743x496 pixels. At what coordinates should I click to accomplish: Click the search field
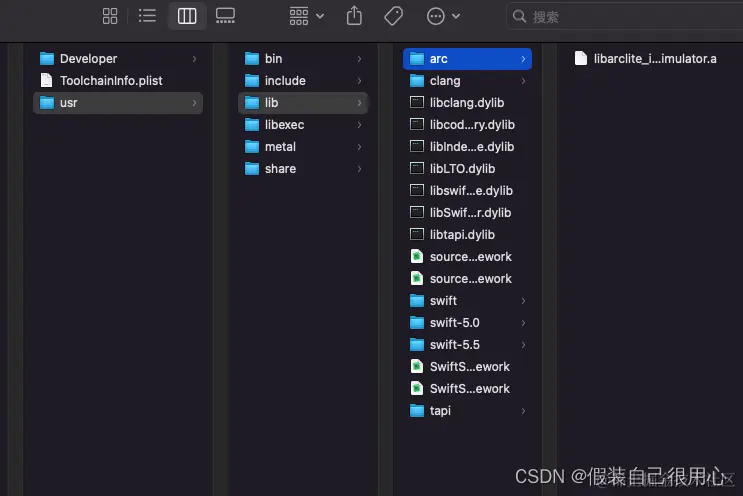(x=625, y=17)
